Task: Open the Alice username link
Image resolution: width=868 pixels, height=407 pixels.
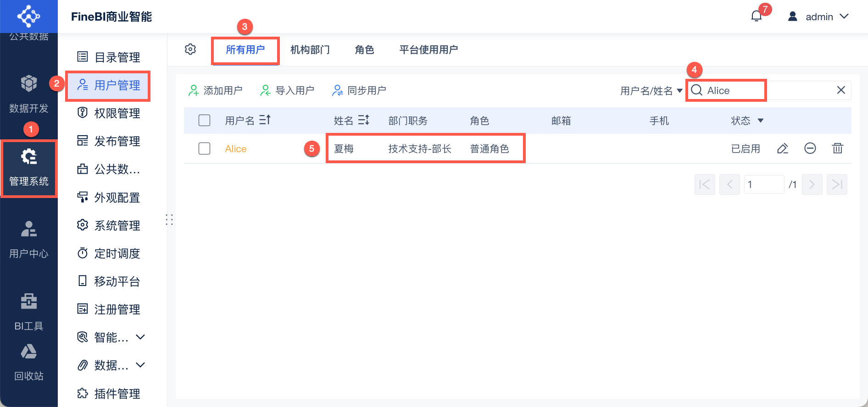Action: coord(236,149)
